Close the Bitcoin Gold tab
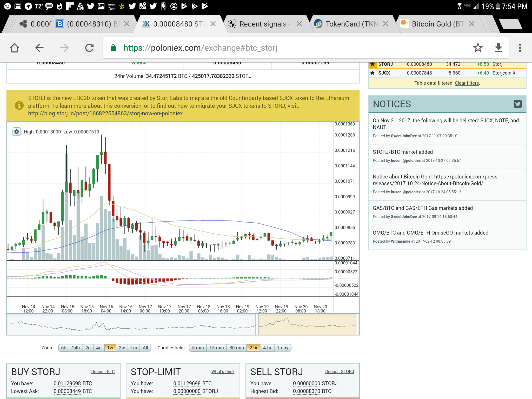The height and width of the screenshot is (399, 532). point(472,24)
